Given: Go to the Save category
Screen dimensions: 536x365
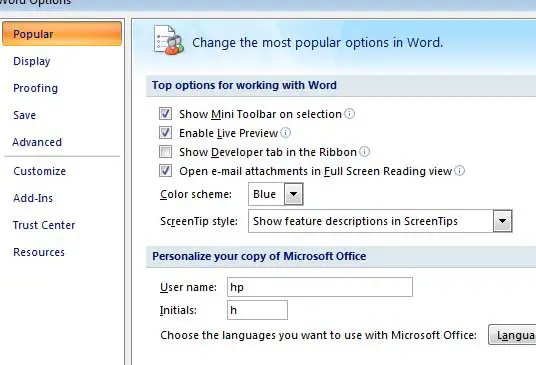Looking at the screenshot, I should coord(24,115).
